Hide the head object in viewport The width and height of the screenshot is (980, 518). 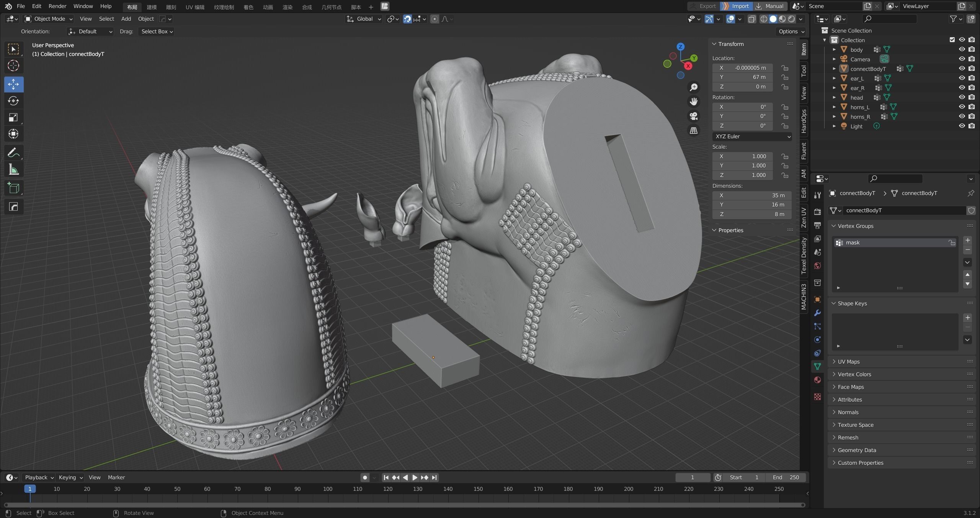[x=962, y=97]
